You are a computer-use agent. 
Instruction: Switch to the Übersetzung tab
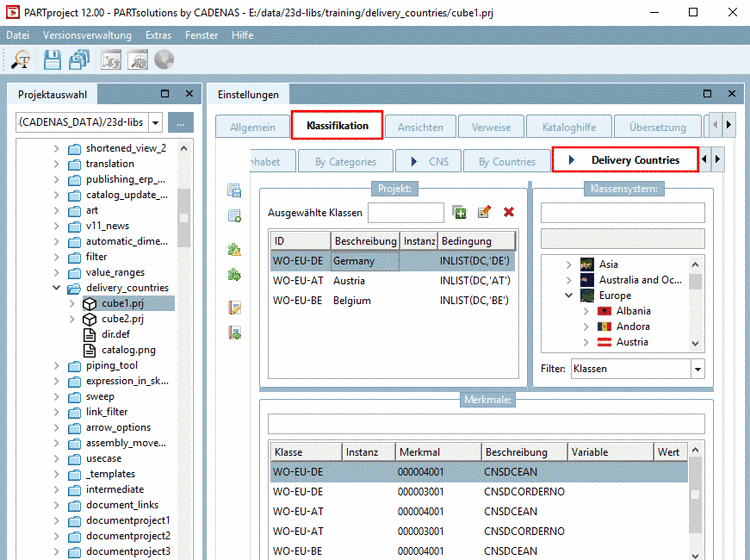[658, 127]
